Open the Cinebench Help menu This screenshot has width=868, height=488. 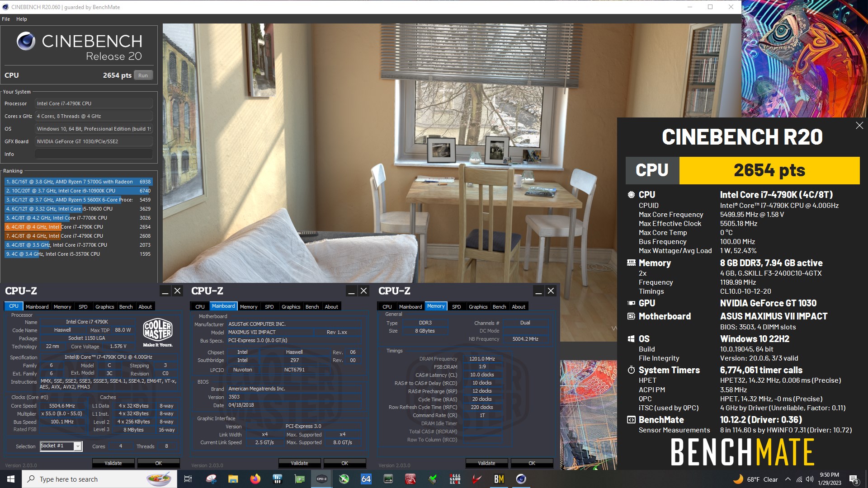(22, 19)
